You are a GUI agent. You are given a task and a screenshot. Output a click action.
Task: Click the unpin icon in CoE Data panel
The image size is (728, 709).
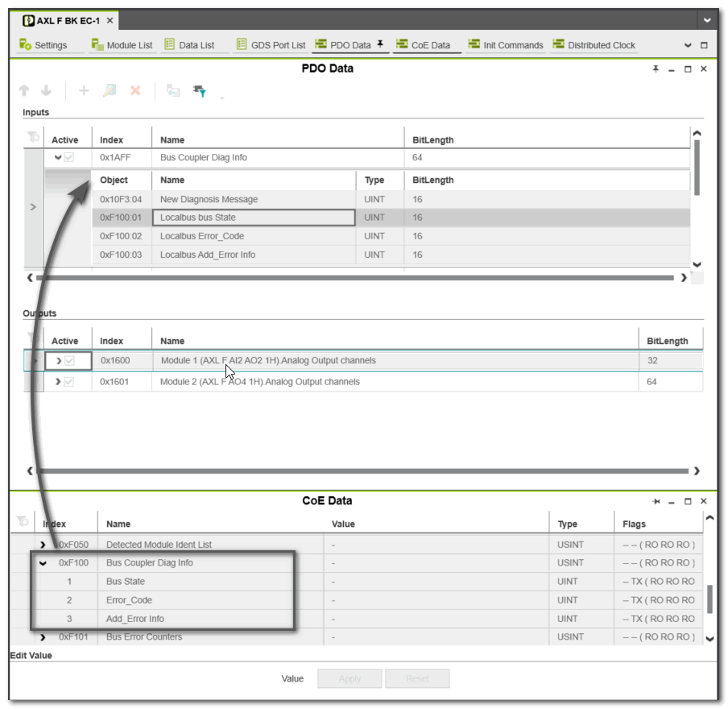(656, 501)
